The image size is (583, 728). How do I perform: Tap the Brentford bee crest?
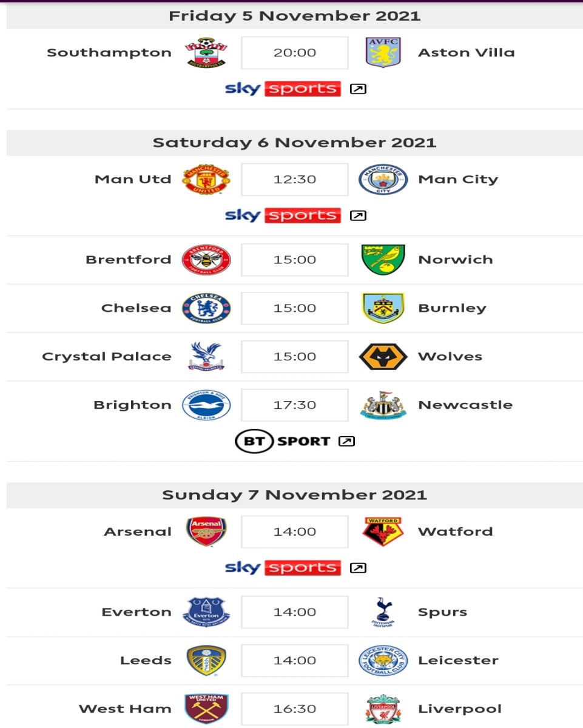click(x=206, y=260)
